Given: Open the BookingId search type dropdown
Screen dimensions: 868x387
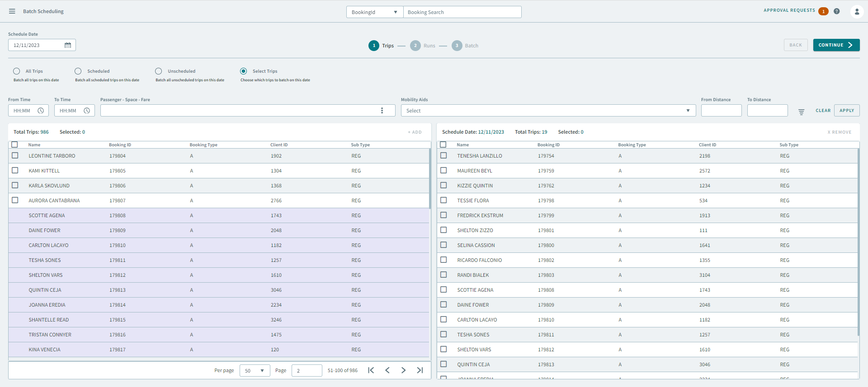Looking at the screenshot, I should (x=374, y=12).
